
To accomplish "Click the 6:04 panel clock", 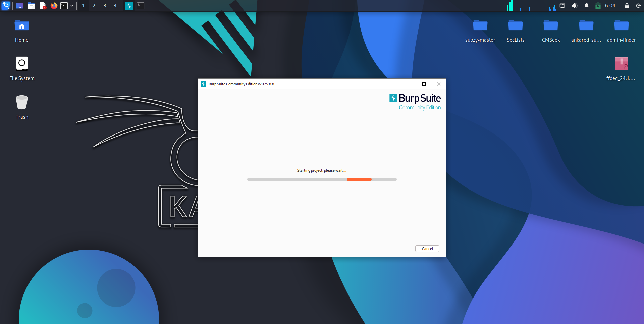I will (x=610, y=6).
